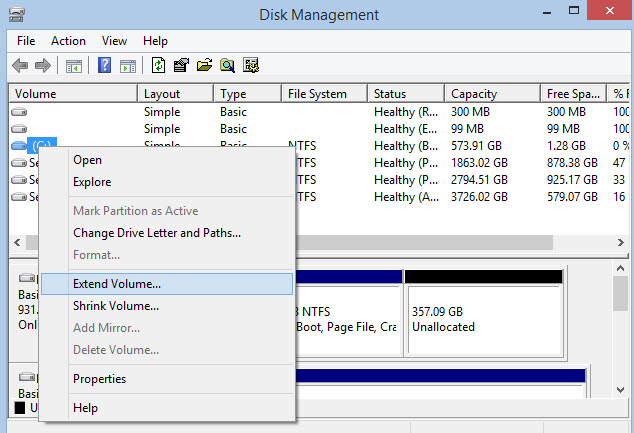Image resolution: width=634 pixels, height=433 pixels.
Task: Click the Healthy (R... status cell
Action: point(406,112)
